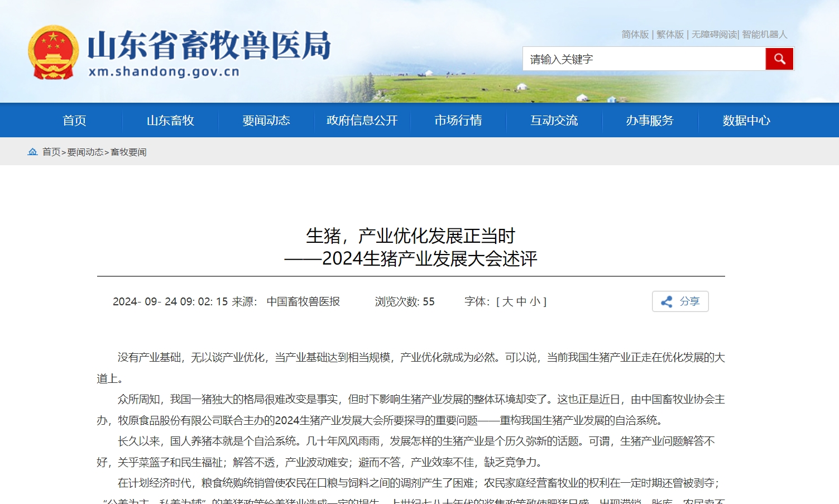Image resolution: width=839 pixels, height=504 pixels.
Task: Open the 数据中心 navigation item
Action: 746,121
